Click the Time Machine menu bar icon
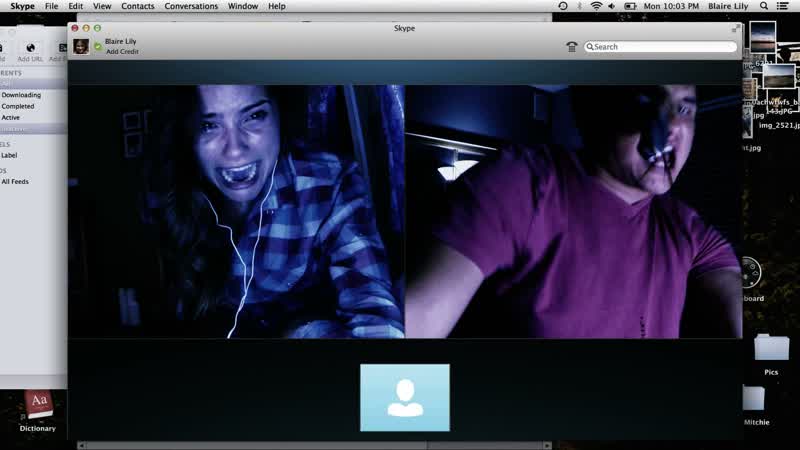Viewport: 800px width, 450px height. pyautogui.click(x=563, y=6)
